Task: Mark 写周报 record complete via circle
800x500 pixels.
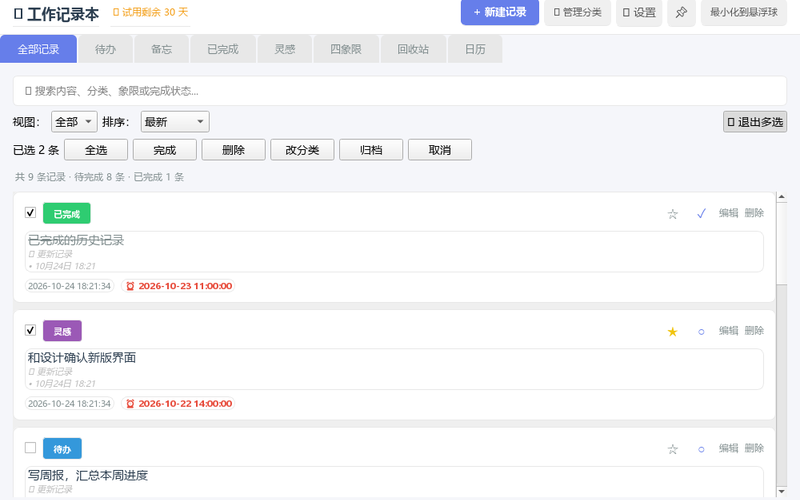Action: coord(702,449)
